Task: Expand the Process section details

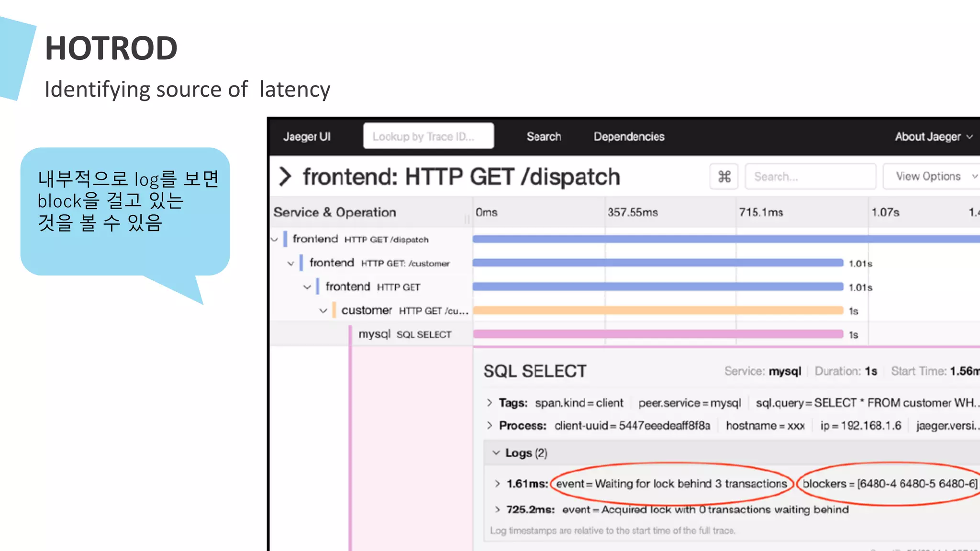Action: click(x=489, y=425)
